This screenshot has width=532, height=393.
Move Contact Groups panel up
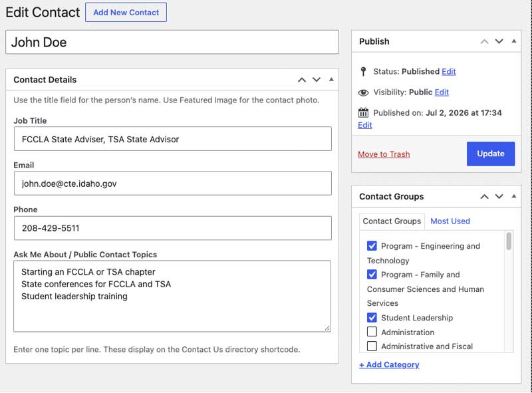[484, 197]
